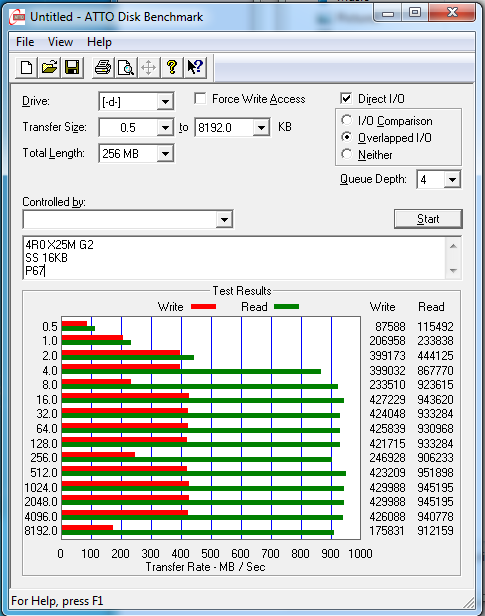This screenshot has width=485, height=616.
Task: Open the File menu
Action: 25,42
